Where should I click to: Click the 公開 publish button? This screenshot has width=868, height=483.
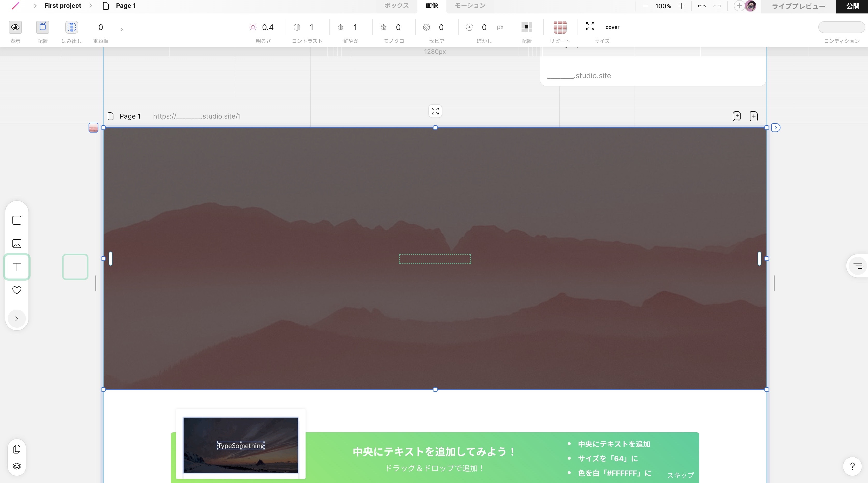(852, 6)
